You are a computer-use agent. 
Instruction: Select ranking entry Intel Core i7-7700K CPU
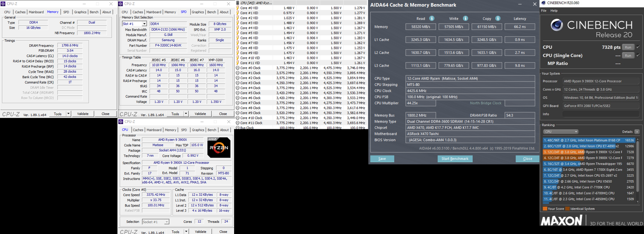click(x=589, y=187)
